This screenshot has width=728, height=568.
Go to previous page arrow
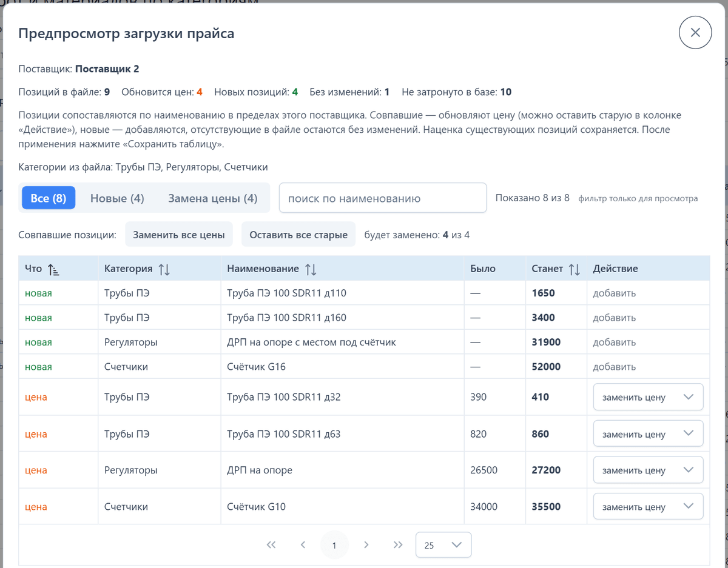coord(303,545)
